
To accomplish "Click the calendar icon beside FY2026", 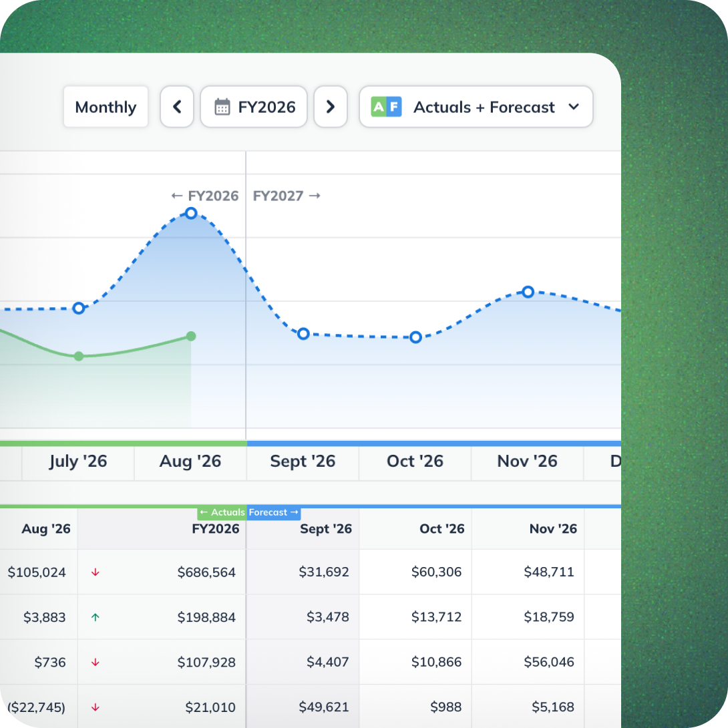I will 222,107.
